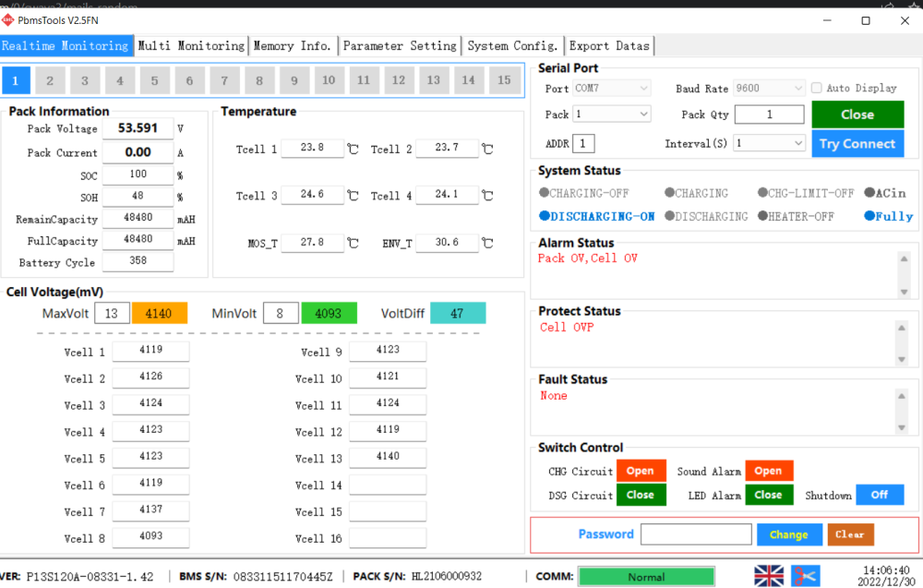Switch to Multi Monitoring tab
This screenshot has width=923, height=588.
191,45
